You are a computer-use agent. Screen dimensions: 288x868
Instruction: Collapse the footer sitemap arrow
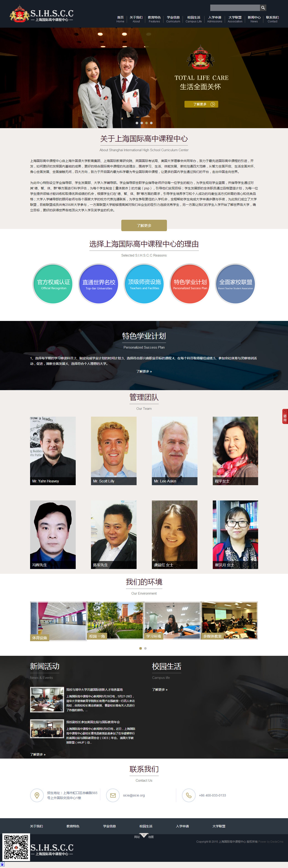144,835
